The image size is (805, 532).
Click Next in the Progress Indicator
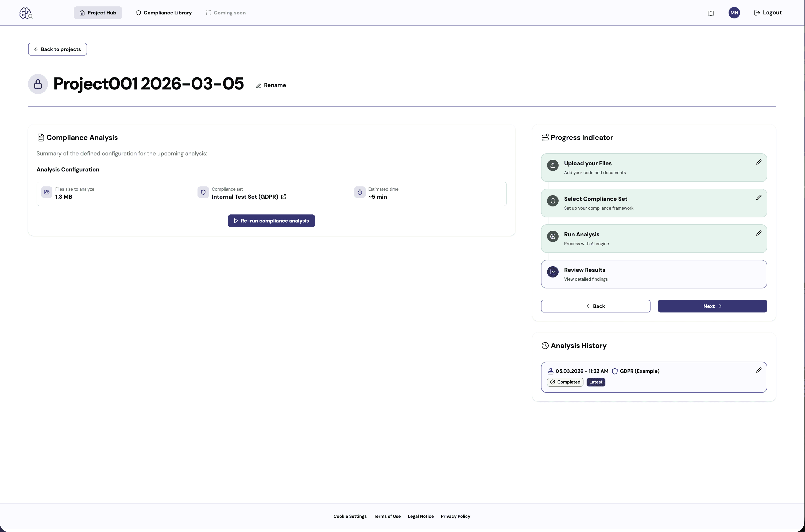[x=712, y=306]
